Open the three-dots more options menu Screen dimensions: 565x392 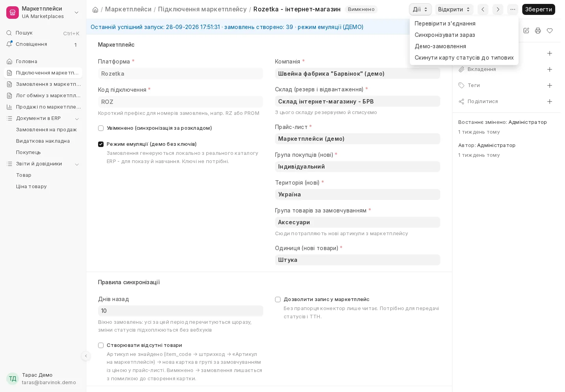(513, 9)
